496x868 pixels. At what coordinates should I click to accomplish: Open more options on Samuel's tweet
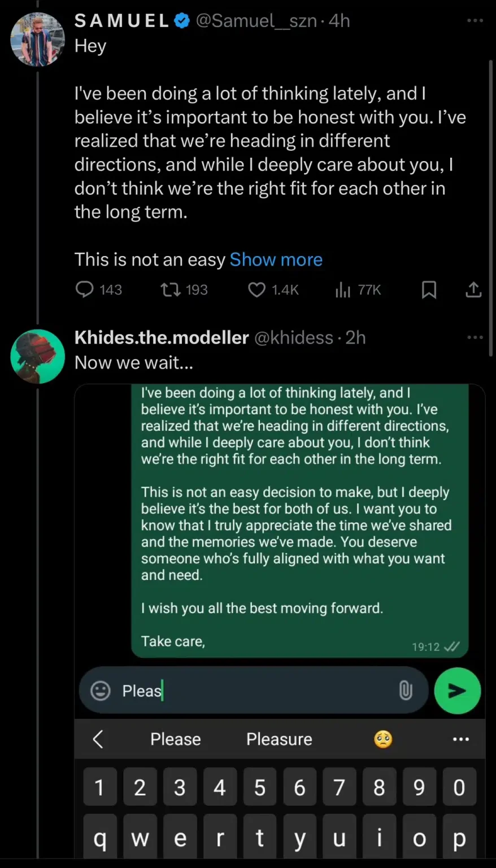pos(475,21)
